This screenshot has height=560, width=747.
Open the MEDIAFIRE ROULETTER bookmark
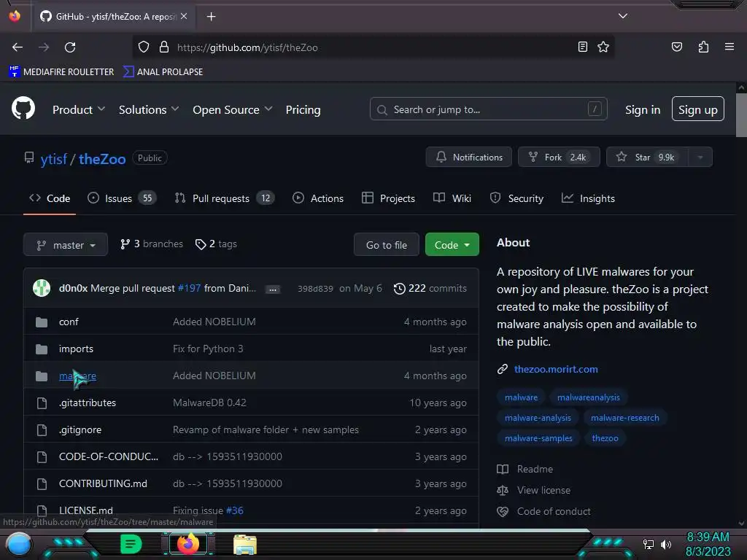coord(61,72)
